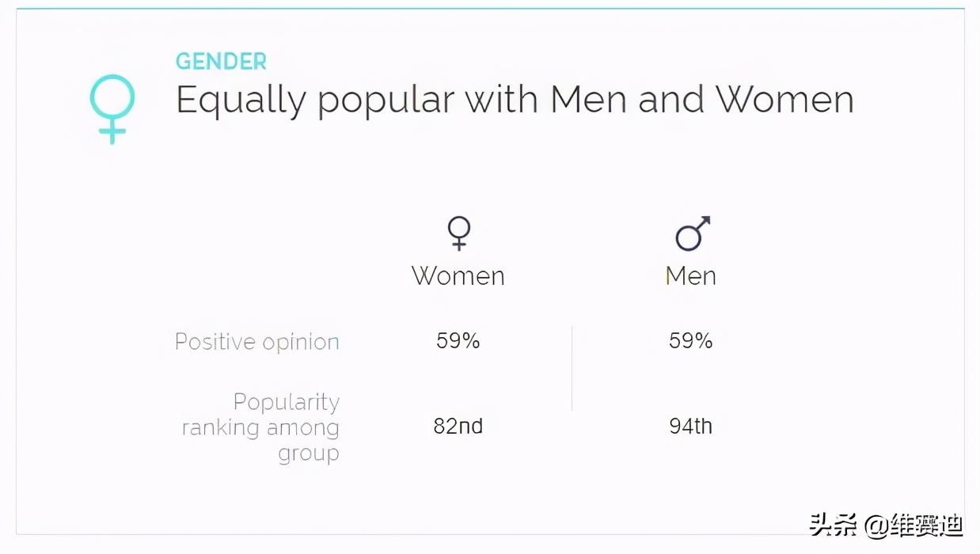Select the Men column label

pos(691,276)
